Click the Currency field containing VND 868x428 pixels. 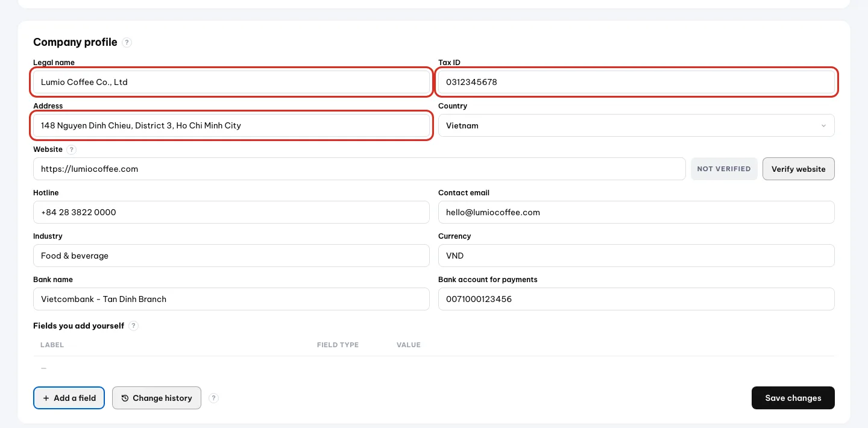click(636, 256)
